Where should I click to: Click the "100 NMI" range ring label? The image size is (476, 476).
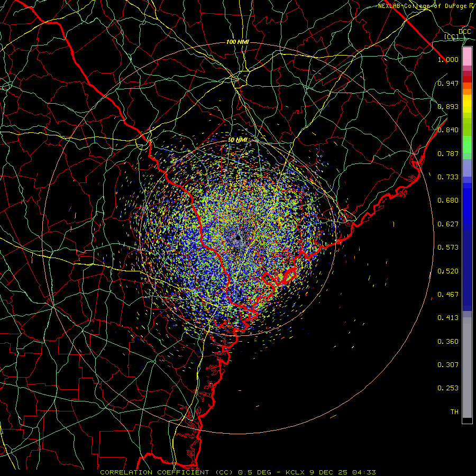237,42
